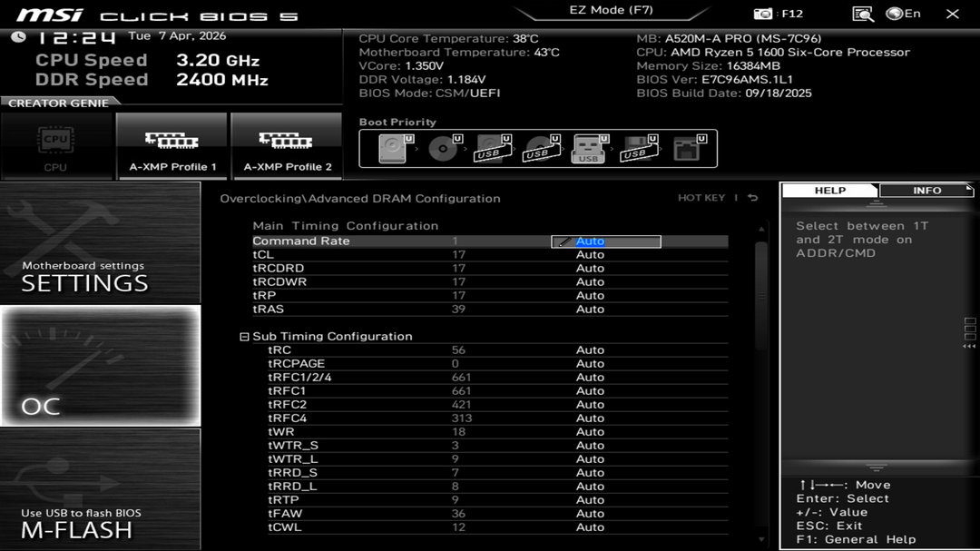
Task: Toggle the CPU Creator Genie button
Action: [x=55, y=146]
